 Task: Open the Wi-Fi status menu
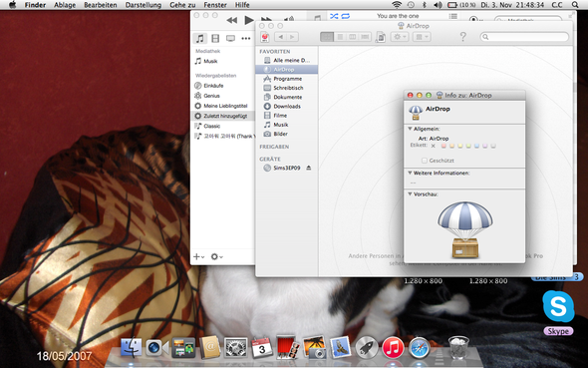(397, 5)
